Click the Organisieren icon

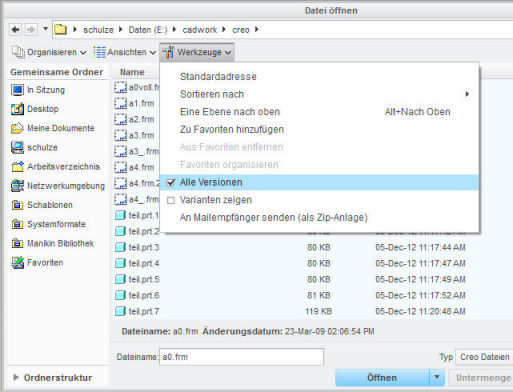pyautogui.click(x=18, y=52)
